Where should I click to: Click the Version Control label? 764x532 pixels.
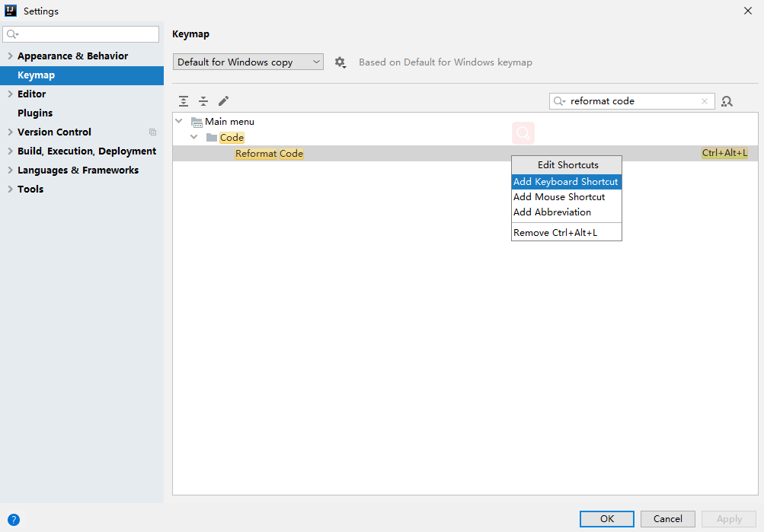click(x=54, y=132)
